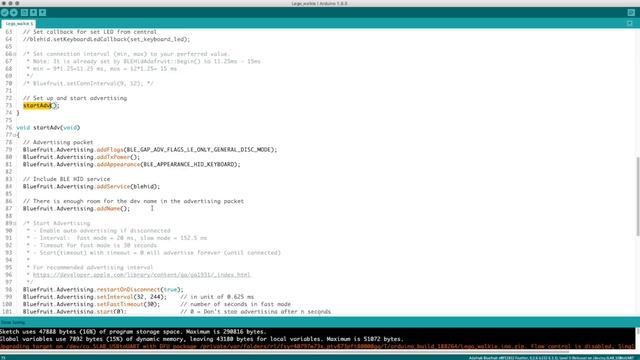
Task: Click the Upload sketch arrow button
Action: point(14,13)
